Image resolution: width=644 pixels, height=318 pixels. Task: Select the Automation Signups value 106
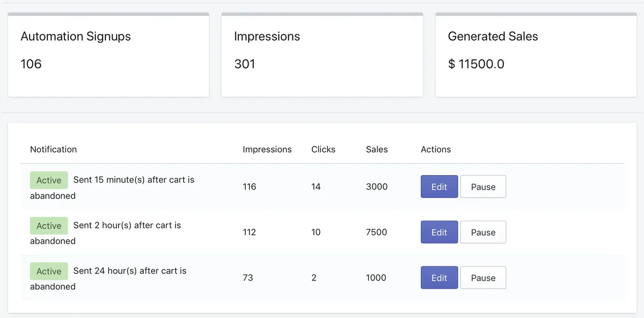[x=31, y=64]
